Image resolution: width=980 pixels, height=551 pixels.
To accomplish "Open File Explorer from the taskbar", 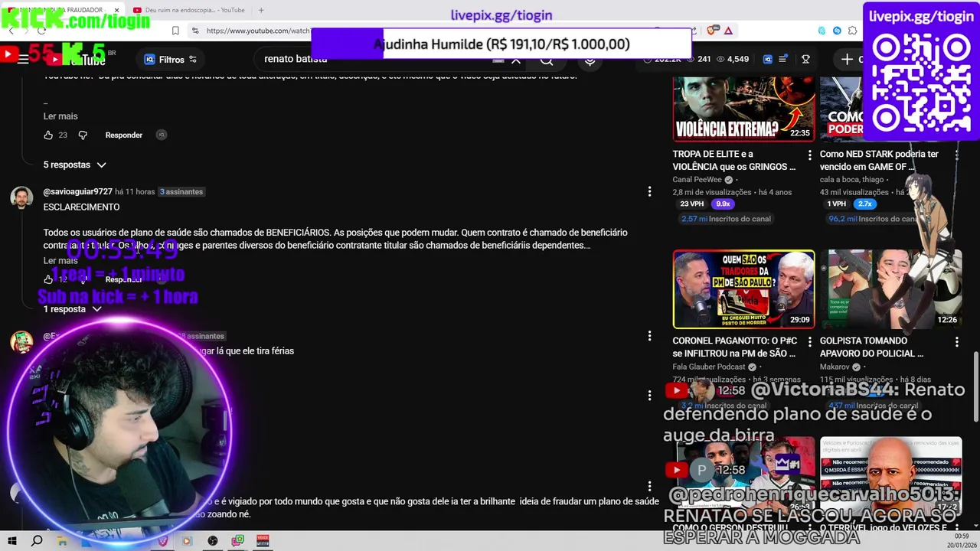I will [x=61, y=540].
